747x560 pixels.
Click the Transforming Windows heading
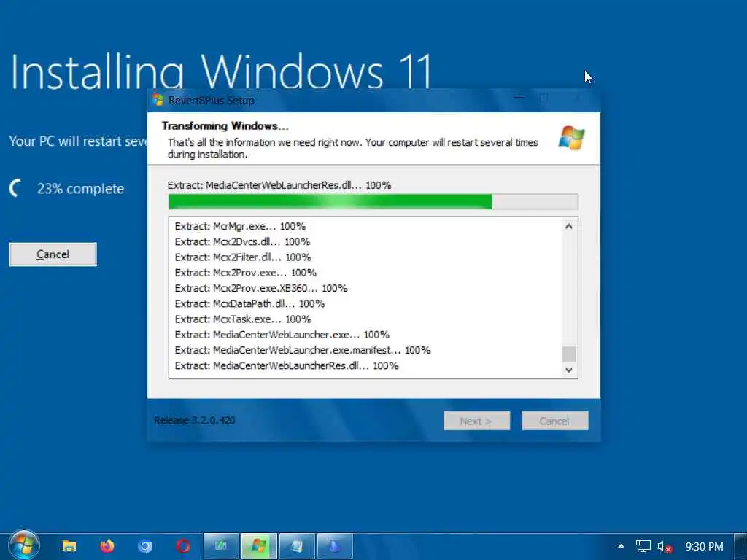click(x=225, y=125)
